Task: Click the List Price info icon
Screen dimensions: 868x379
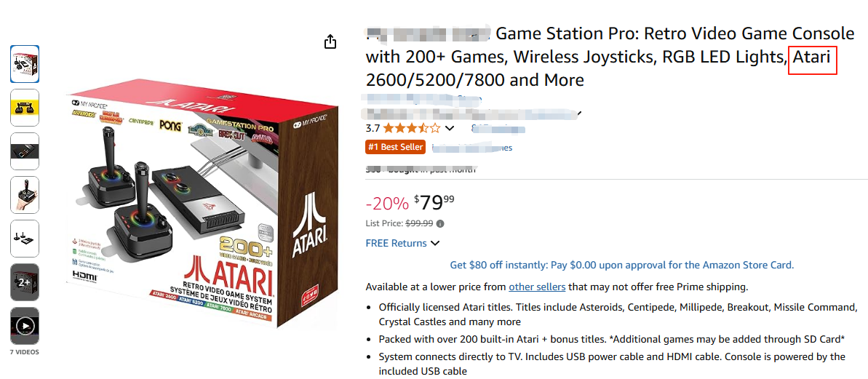Action: pyautogui.click(x=440, y=224)
